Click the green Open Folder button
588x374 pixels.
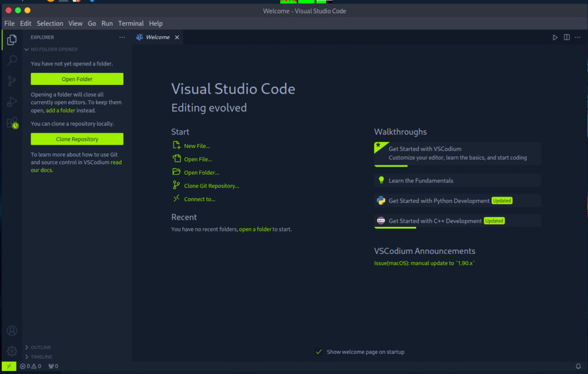pos(77,79)
